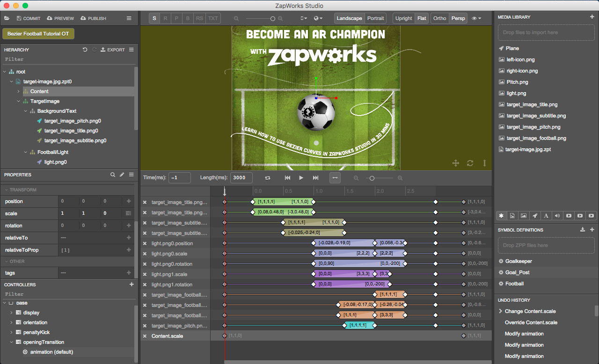Play the timeline animation
This screenshot has width=599, height=364.
tap(301, 178)
